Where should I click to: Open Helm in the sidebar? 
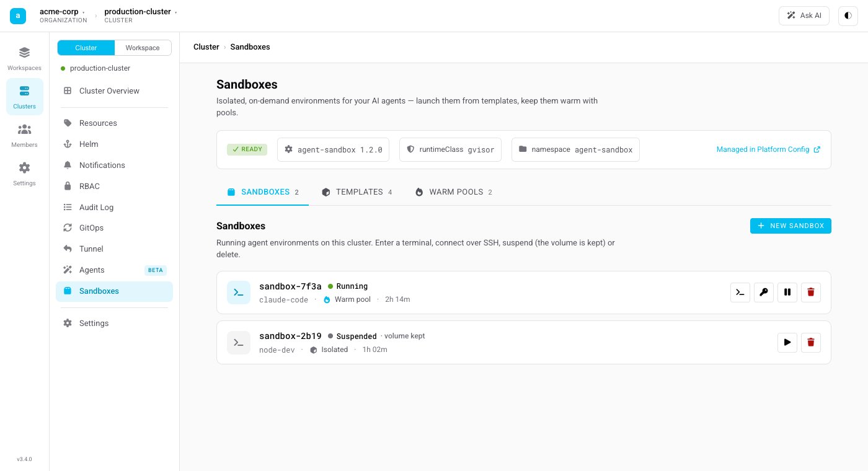[114, 144]
